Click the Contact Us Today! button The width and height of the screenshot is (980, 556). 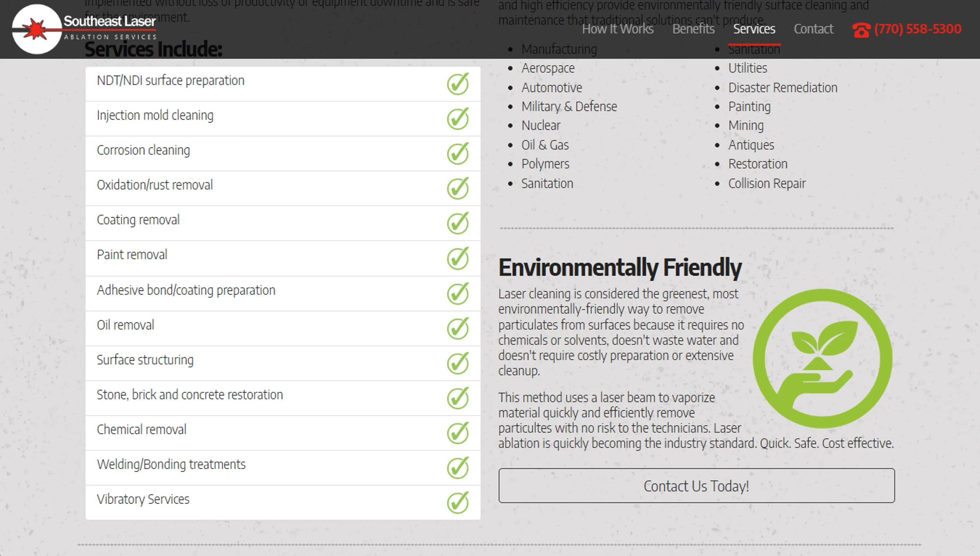pos(696,486)
